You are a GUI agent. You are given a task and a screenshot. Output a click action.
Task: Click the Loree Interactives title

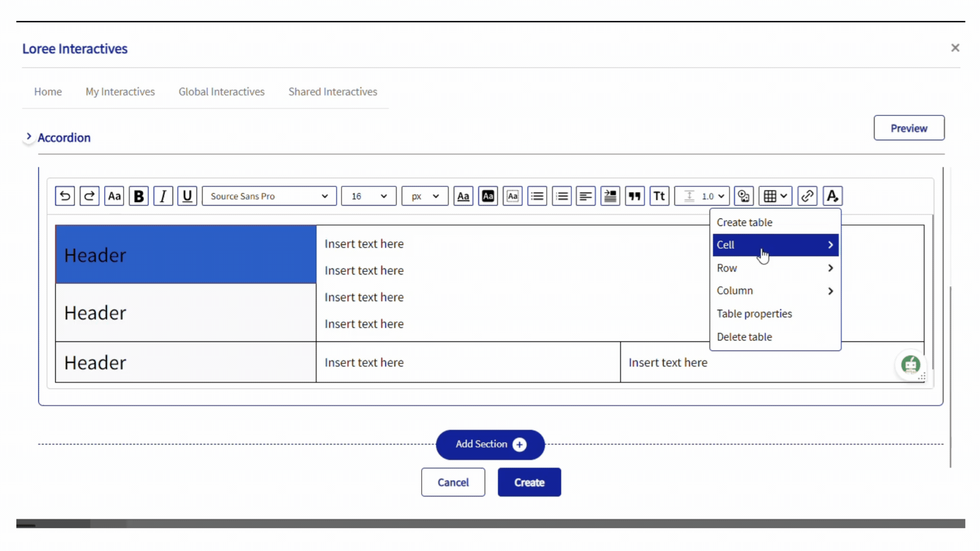coord(75,48)
